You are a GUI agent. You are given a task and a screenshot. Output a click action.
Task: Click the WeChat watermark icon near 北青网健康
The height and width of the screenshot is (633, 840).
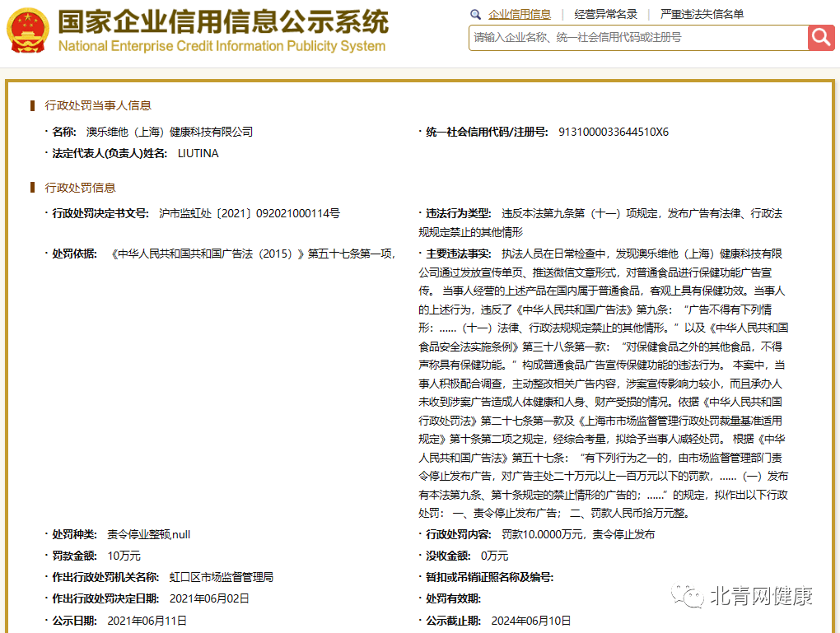685,596
